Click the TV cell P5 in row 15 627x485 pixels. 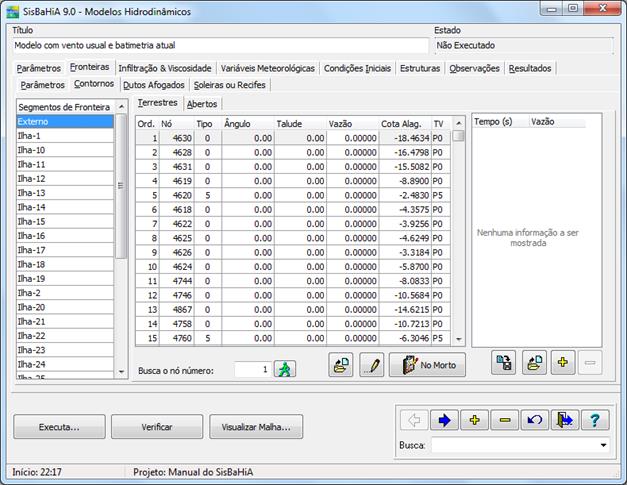click(x=441, y=338)
